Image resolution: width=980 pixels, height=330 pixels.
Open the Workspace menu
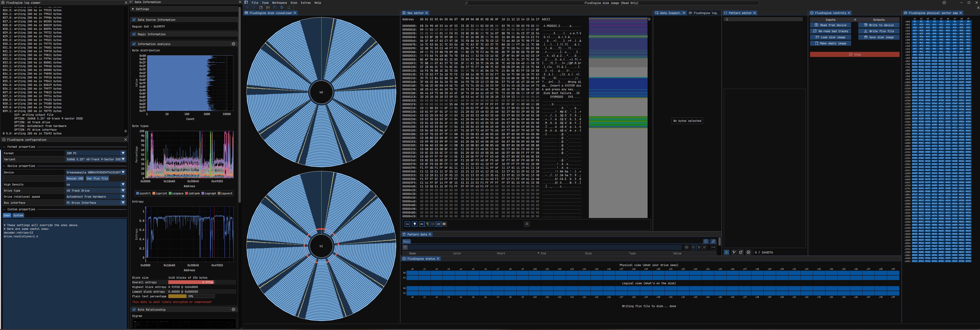point(279,3)
